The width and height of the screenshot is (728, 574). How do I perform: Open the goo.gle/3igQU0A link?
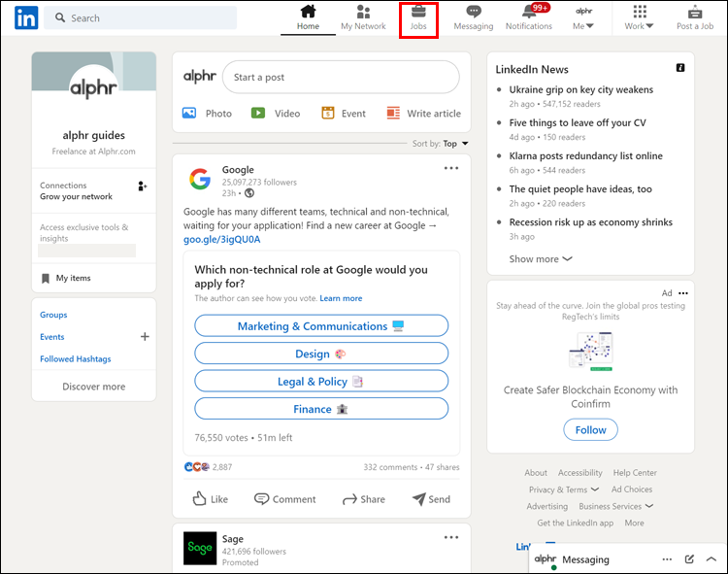click(222, 240)
